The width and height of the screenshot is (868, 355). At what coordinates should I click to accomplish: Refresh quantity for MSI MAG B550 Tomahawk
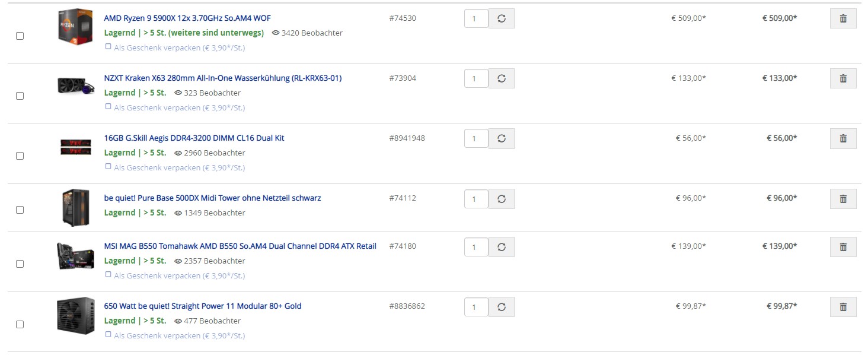501,246
